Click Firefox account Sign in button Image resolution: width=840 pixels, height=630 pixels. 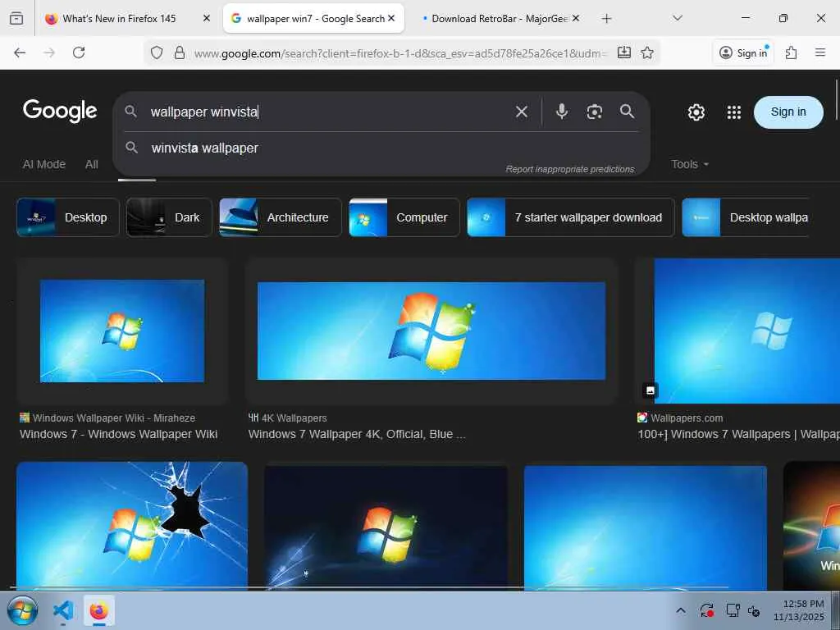click(743, 52)
